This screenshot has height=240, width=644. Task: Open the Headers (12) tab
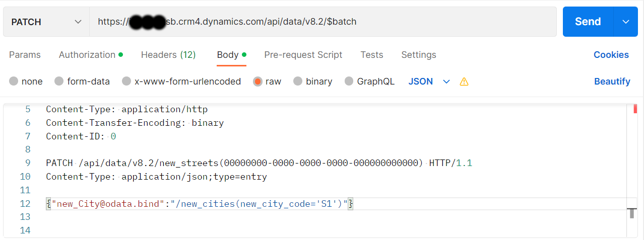click(x=168, y=55)
